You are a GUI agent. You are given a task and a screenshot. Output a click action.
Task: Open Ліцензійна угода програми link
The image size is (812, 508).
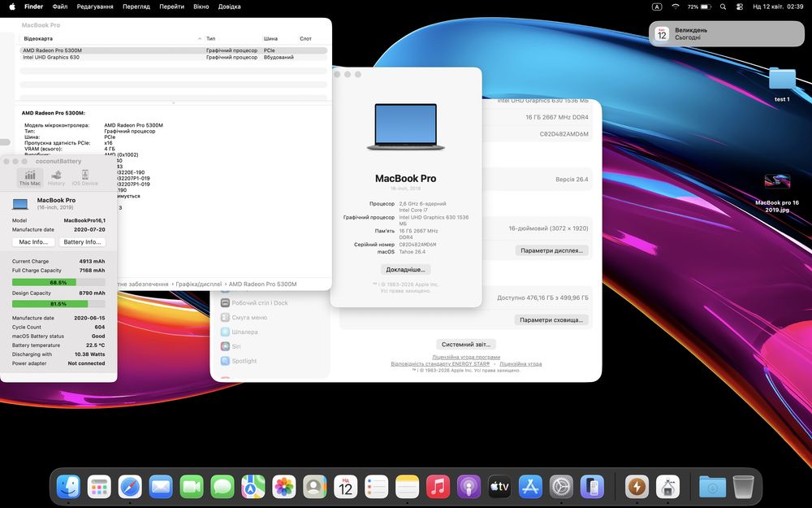click(x=466, y=357)
